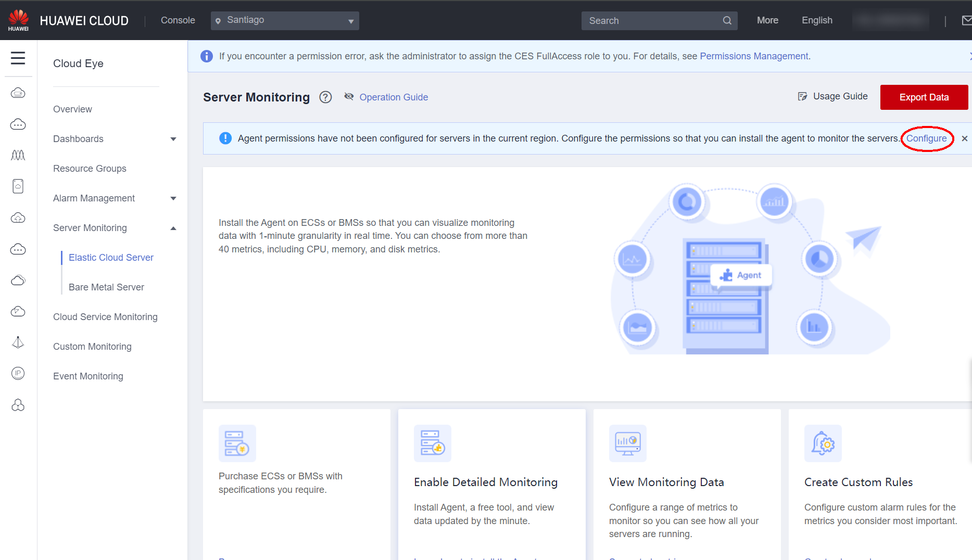Click the Server Monitoring help question icon
Screen dimensions: 972x560
click(325, 97)
